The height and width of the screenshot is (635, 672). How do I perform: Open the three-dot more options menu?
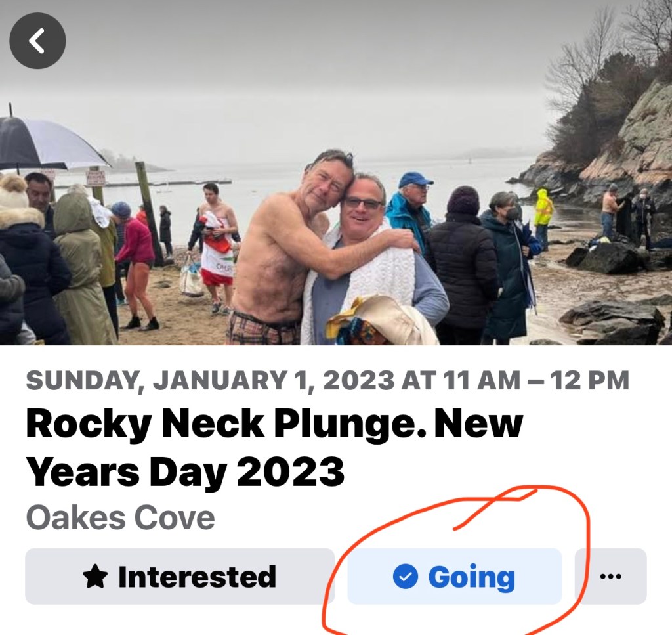610,577
